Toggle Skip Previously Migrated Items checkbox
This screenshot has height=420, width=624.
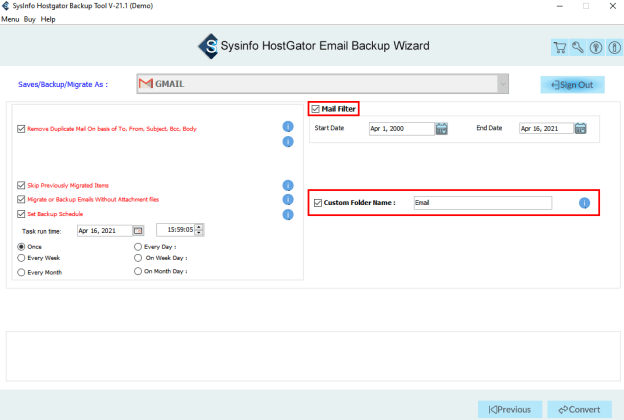pos(21,185)
